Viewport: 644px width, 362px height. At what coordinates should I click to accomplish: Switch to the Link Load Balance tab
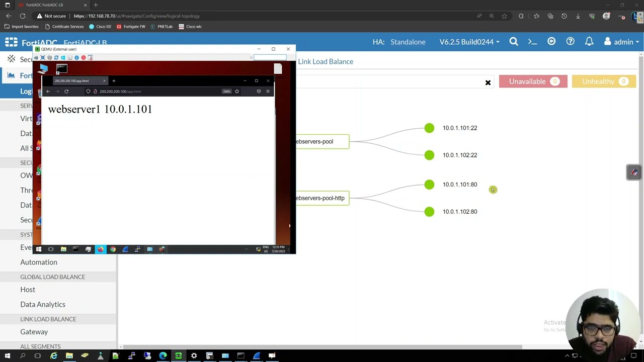point(326,62)
